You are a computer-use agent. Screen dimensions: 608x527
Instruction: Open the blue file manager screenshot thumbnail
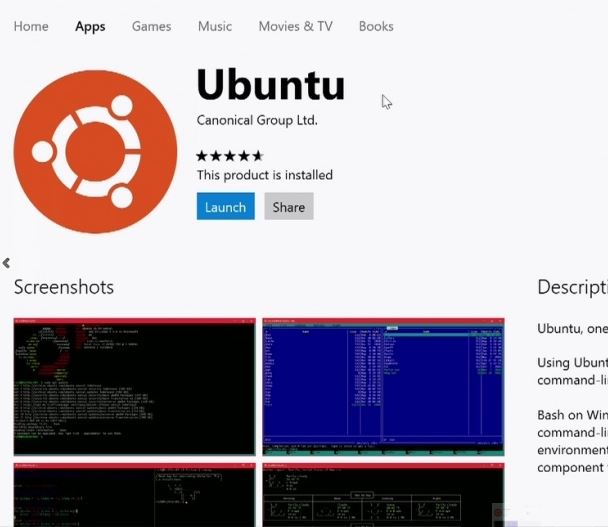(383, 387)
